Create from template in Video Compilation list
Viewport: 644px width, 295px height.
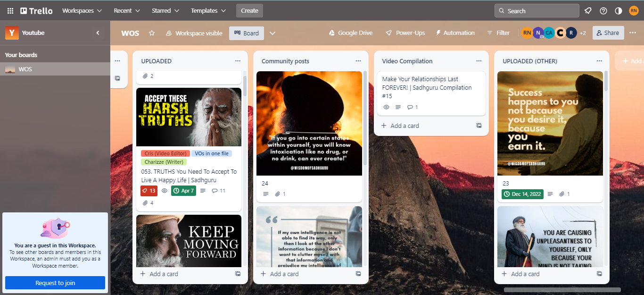point(479,126)
